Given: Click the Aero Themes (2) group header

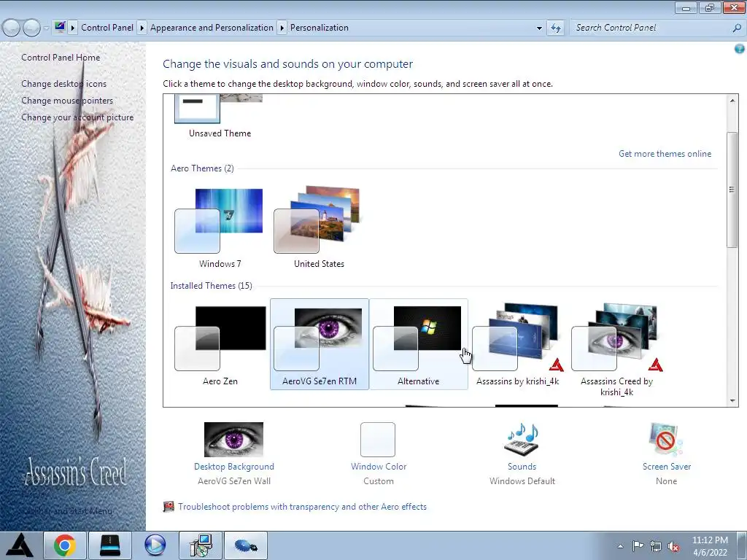Looking at the screenshot, I should coord(203,168).
